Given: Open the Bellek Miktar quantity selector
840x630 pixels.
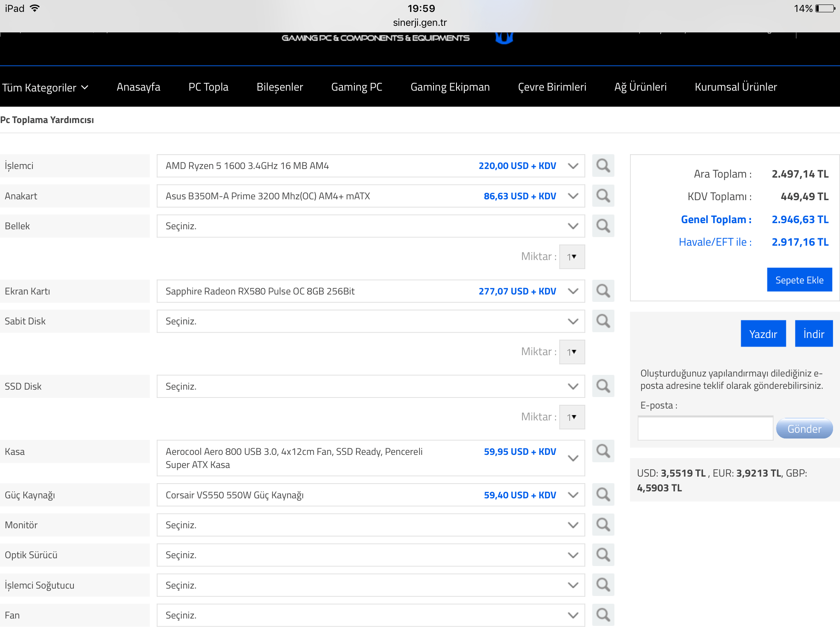Looking at the screenshot, I should 572,257.
